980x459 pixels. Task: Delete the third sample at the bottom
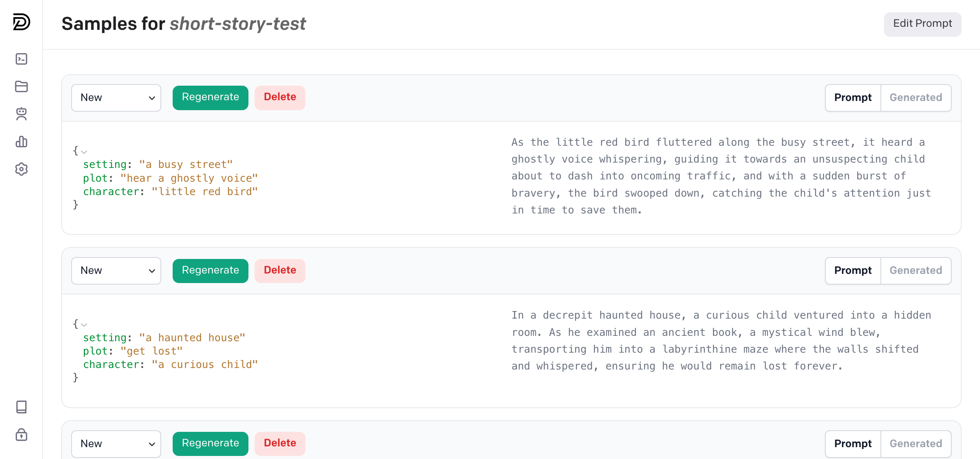pos(280,444)
